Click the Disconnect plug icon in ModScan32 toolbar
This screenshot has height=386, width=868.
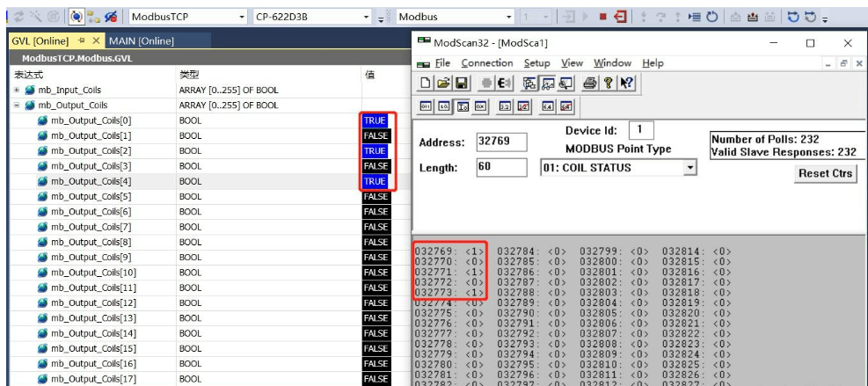[506, 83]
